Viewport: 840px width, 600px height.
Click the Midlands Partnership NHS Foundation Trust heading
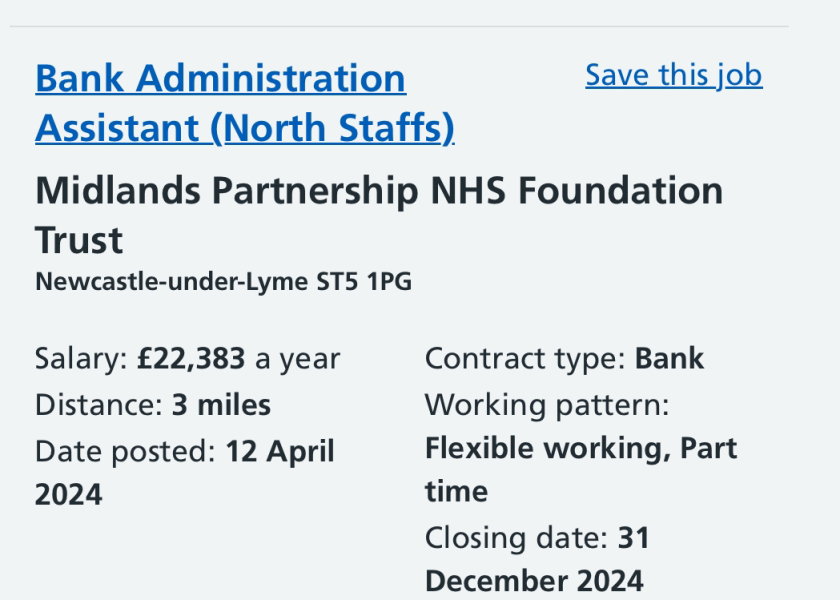tap(378, 191)
